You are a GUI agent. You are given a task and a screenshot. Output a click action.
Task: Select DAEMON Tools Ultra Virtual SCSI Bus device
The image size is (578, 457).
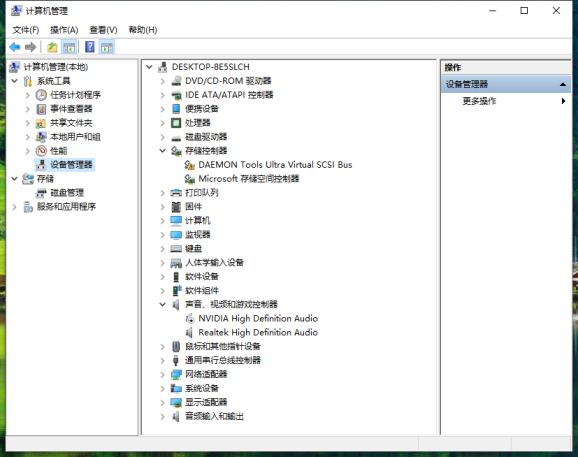point(275,165)
